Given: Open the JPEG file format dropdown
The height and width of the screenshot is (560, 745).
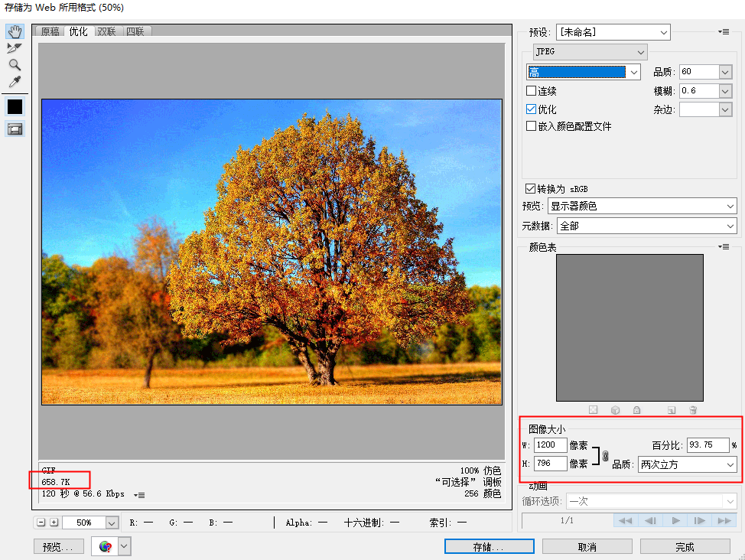Looking at the screenshot, I should point(590,51).
